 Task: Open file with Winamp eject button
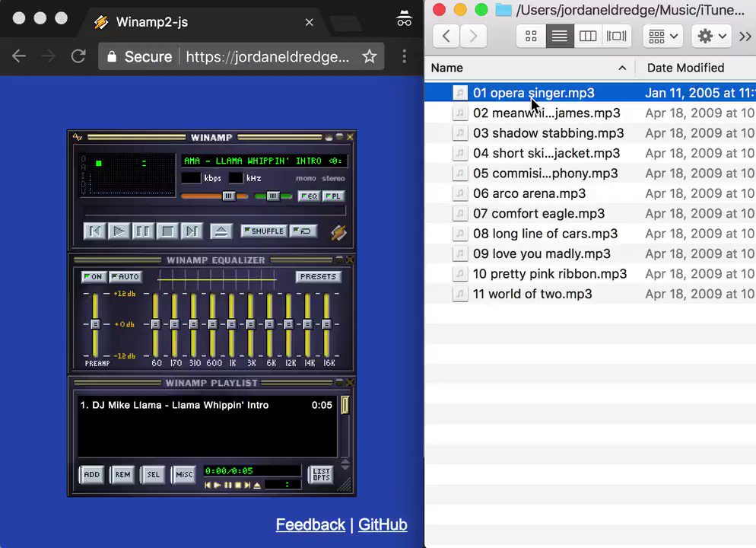[221, 231]
